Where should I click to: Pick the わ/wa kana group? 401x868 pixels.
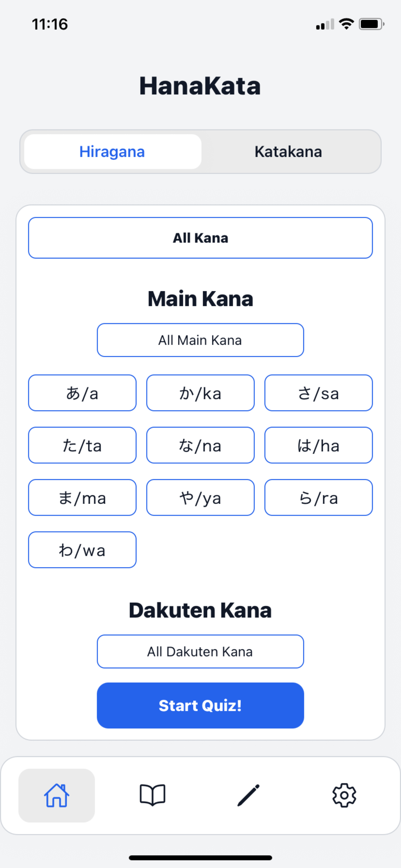coord(82,550)
